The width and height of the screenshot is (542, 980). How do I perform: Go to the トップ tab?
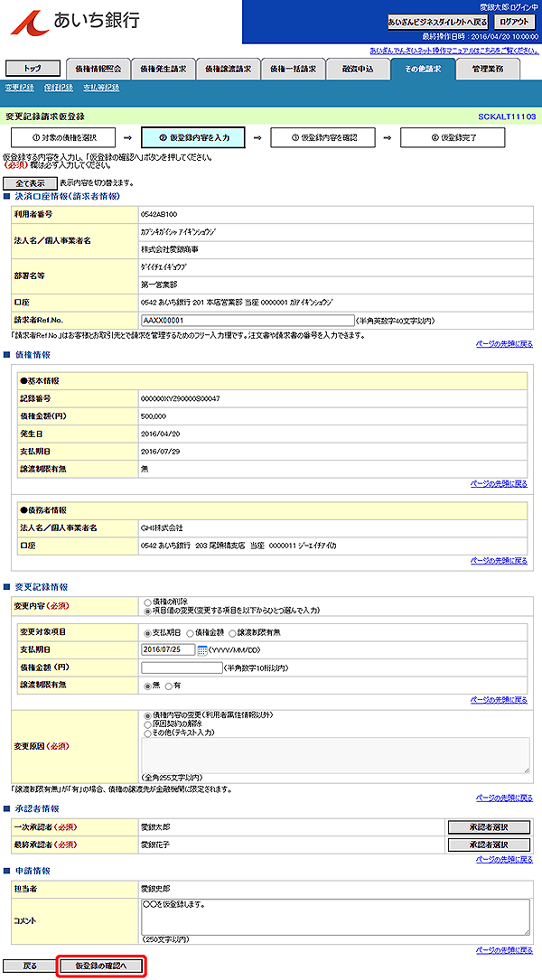(33, 69)
